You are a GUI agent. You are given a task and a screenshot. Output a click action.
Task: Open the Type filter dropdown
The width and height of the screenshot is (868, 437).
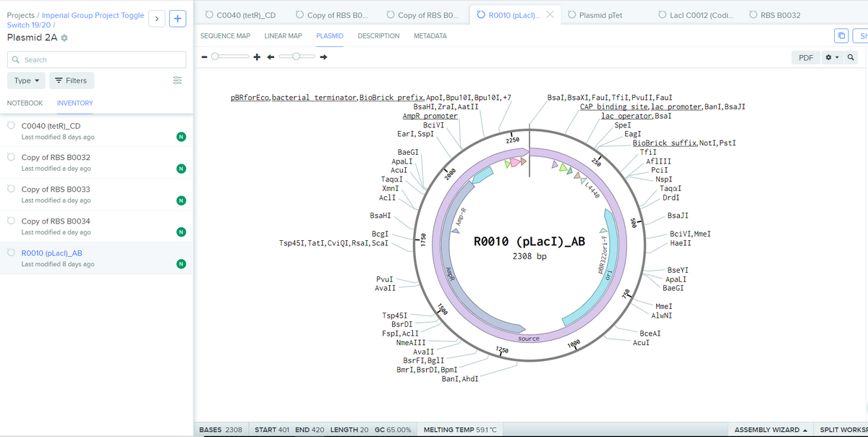click(x=26, y=80)
